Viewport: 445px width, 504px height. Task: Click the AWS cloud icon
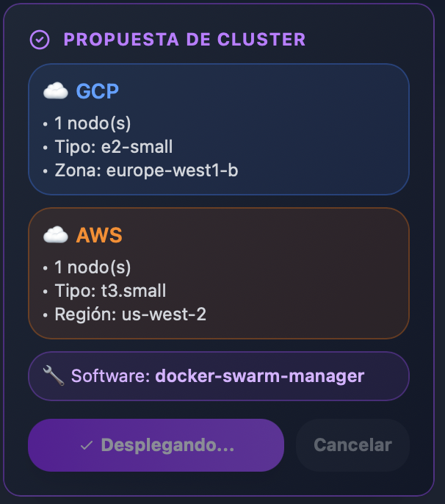56,234
